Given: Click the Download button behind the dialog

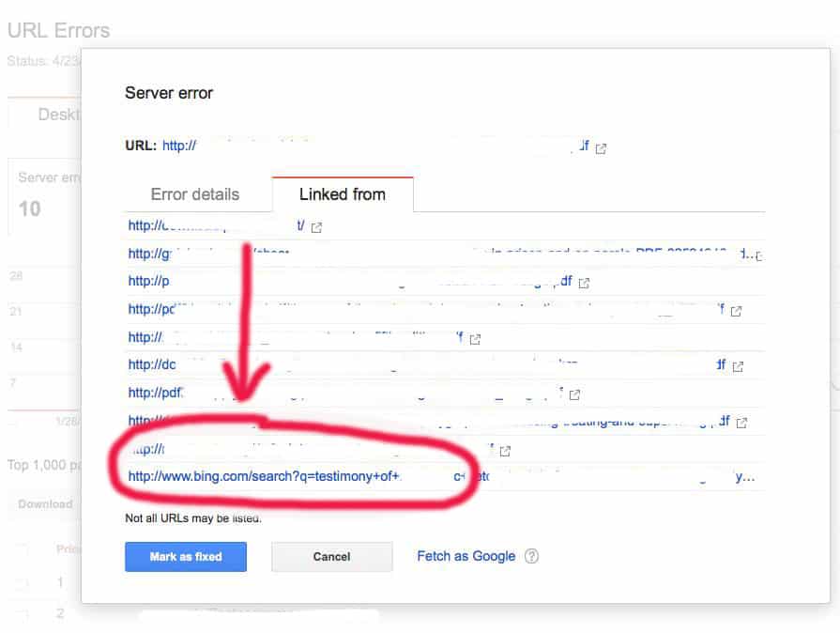Looking at the screenshot, I should (45, 504).
